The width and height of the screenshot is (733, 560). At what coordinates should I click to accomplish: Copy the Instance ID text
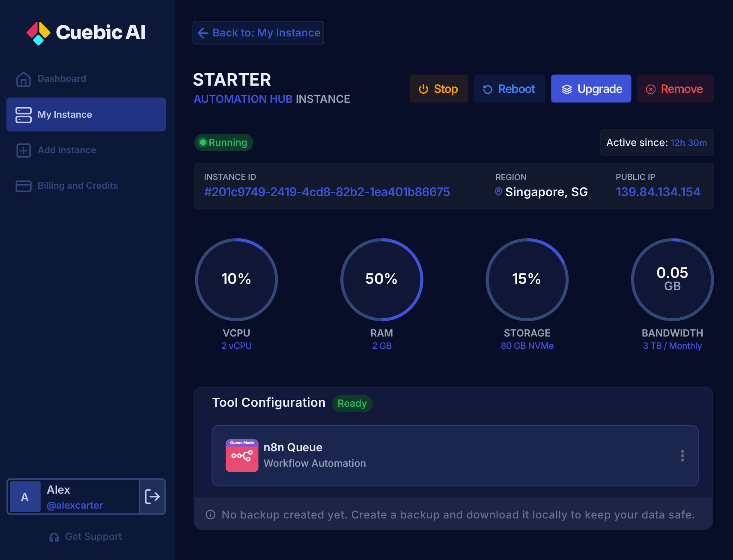(327, 192)
